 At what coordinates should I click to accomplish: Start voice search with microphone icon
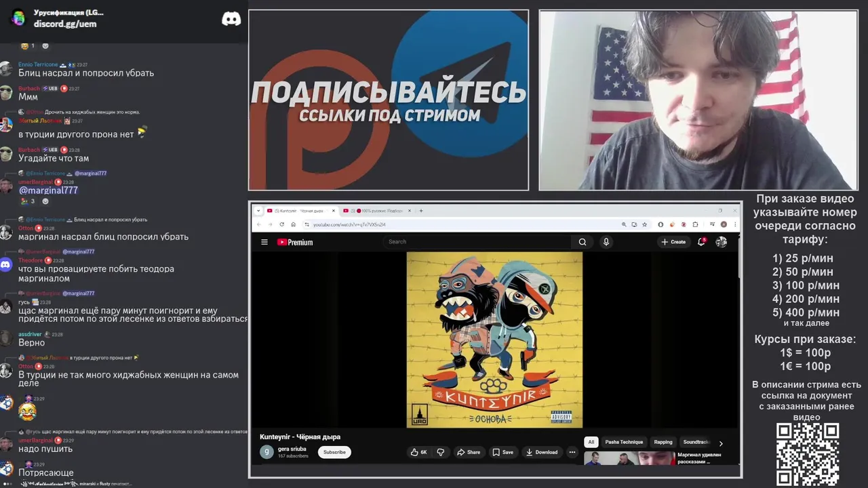(x=606, y=242)
